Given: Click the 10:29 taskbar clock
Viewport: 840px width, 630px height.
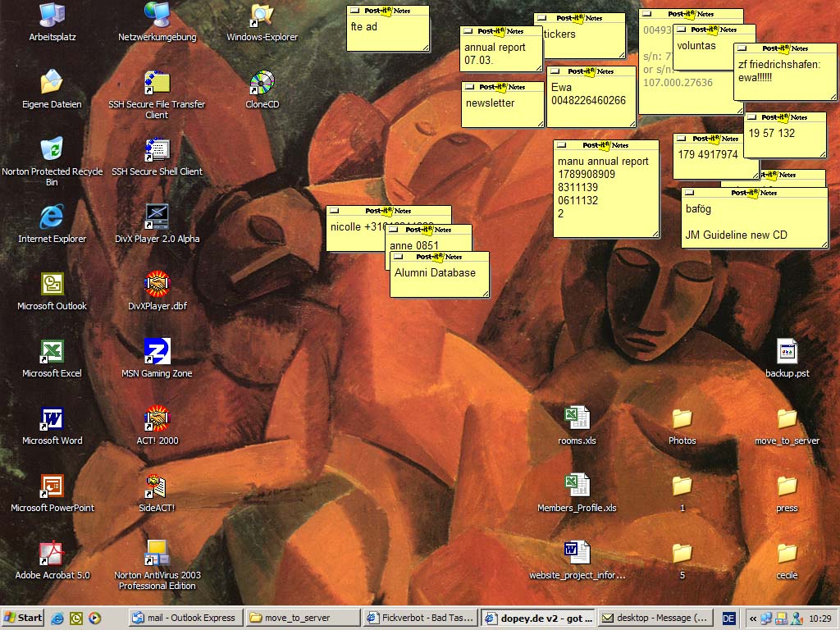Looking at the screenshot, I should coord(820,619).
